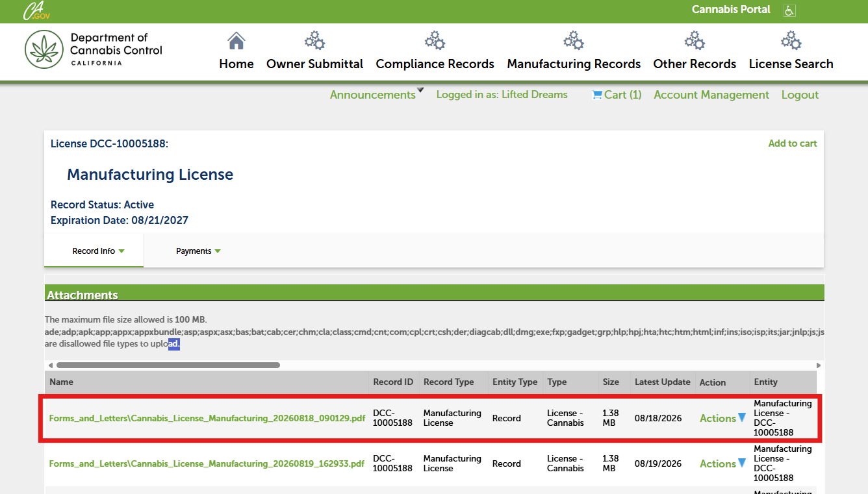Open the shopping cart icon
The image size is (868, 494).
point(597,95)
